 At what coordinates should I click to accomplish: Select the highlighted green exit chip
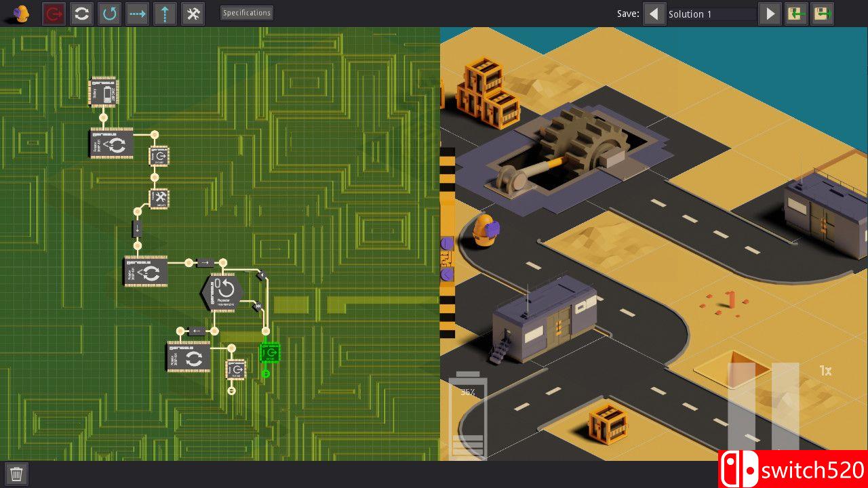click(x=269, y=353)
